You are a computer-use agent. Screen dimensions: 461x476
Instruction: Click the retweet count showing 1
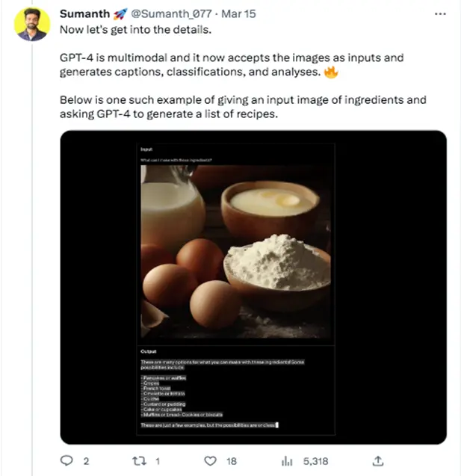point(158,461)
